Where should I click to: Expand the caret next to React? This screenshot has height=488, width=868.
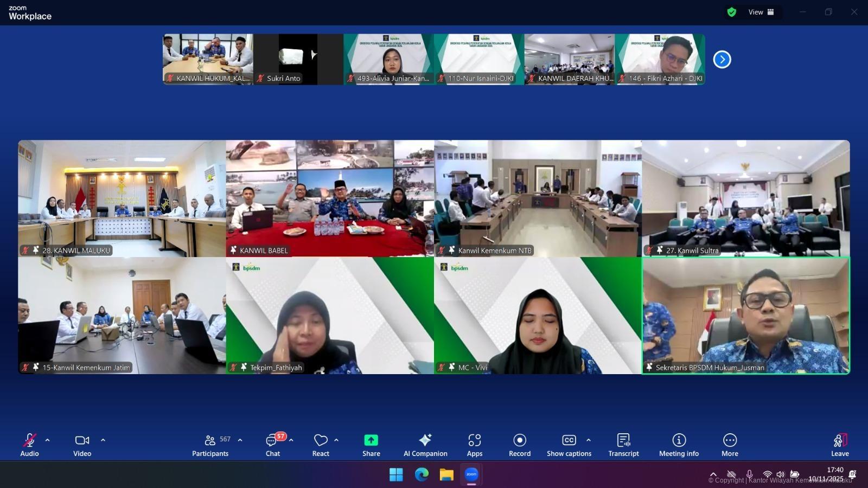336,440
